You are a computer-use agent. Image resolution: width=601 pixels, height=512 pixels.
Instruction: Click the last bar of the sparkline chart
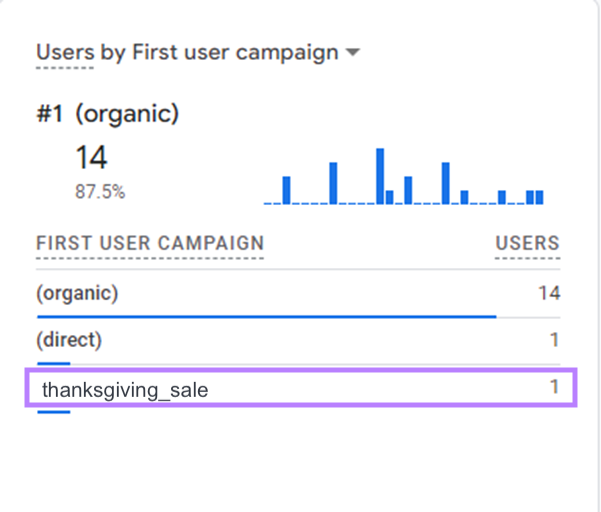coord(540,197)
